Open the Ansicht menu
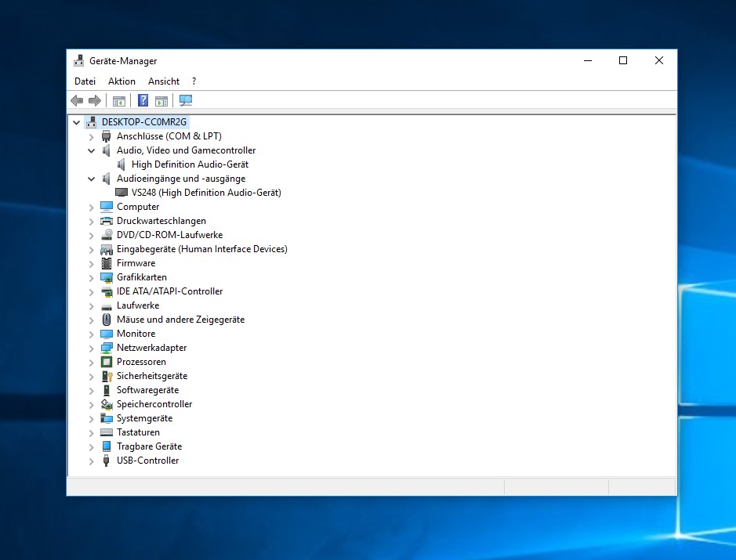The image size is (736, 560). click(x=164, y=81)
